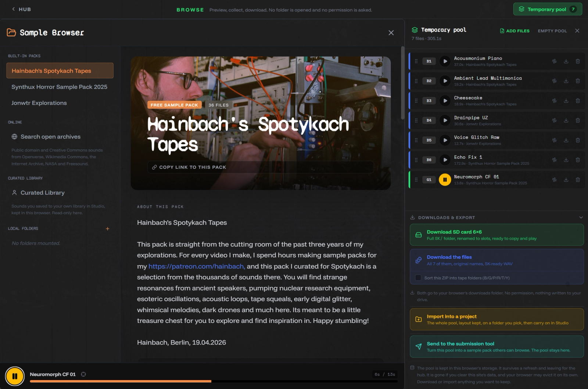
Task: Empty the temporary pool
Action: 552,31
